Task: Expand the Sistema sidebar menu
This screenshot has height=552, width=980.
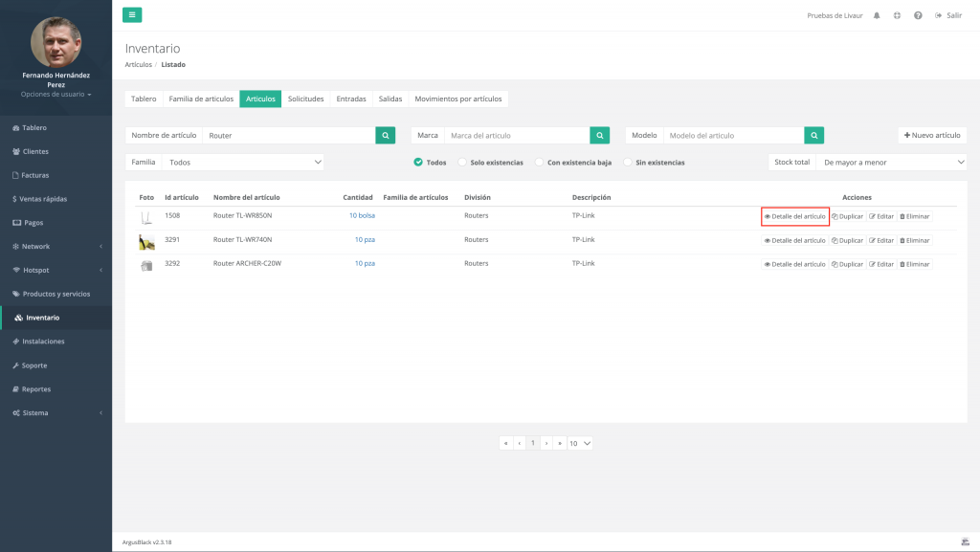Action: click(x=56, y=413)
